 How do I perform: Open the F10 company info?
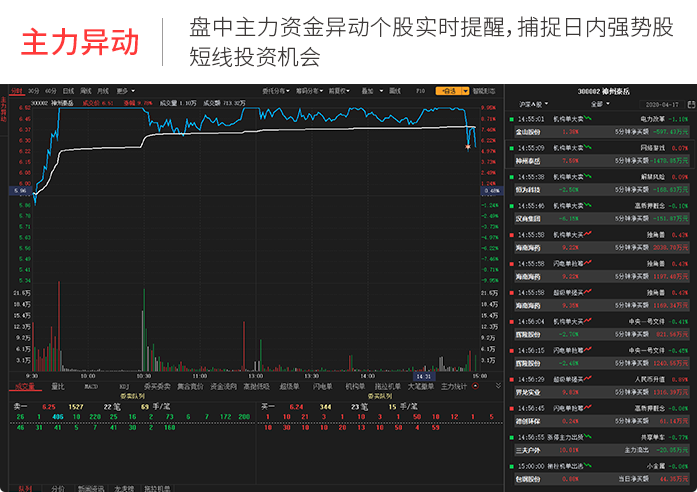(420, 90)
